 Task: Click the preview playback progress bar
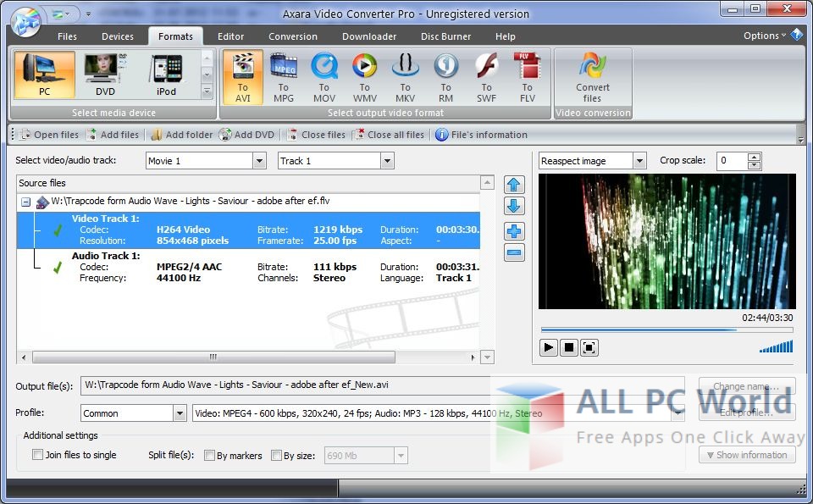coord(666,330)
